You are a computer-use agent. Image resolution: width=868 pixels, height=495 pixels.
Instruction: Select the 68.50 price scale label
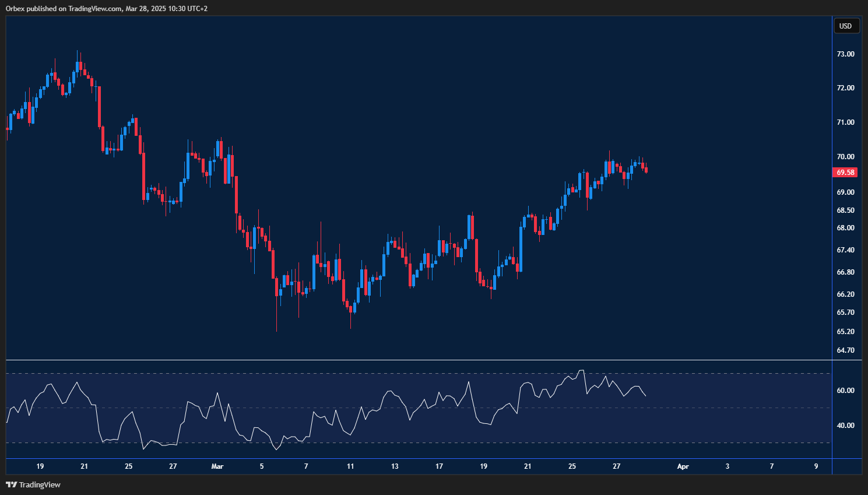pos(845,210)
